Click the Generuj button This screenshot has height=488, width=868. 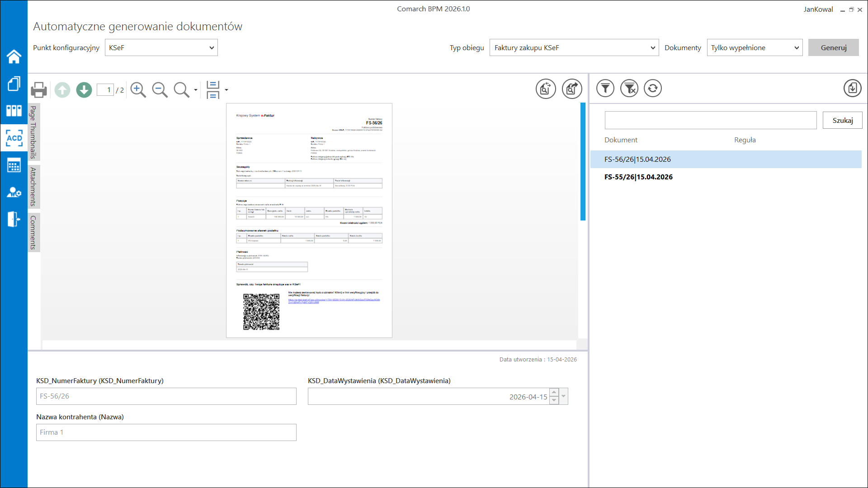pos(834,47)
